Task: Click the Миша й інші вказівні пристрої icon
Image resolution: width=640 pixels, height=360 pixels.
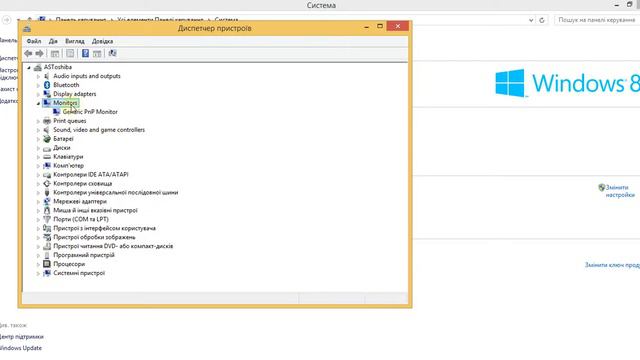Action: tap(47, 211)
